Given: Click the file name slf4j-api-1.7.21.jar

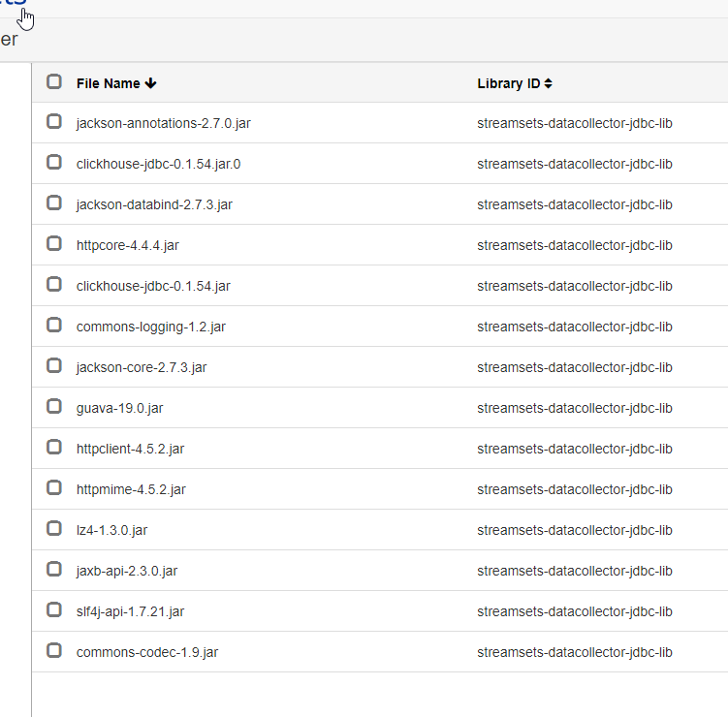Looking at the screenshot, I should tap(131, 611).
